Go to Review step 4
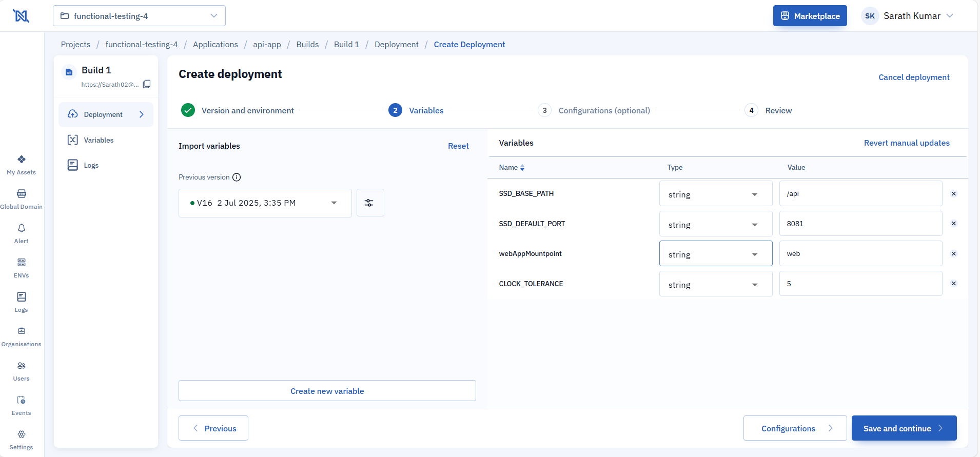The image size is (980, 457). coord(768,110)
